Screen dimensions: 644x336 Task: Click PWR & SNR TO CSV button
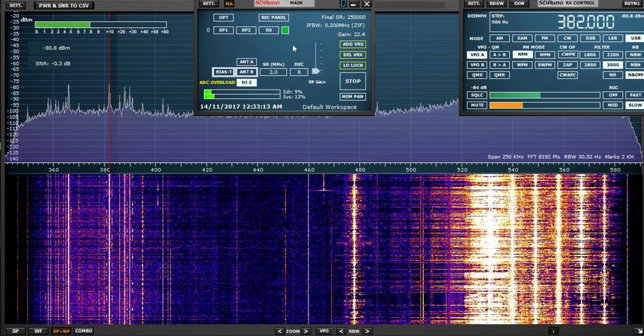coord(64,5)
